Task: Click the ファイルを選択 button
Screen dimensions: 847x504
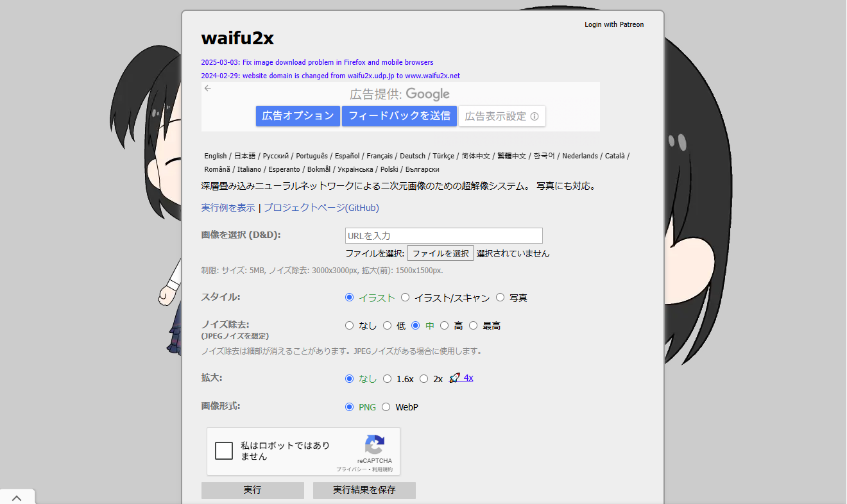Action: pyautogui.click(x=440, y=253)
